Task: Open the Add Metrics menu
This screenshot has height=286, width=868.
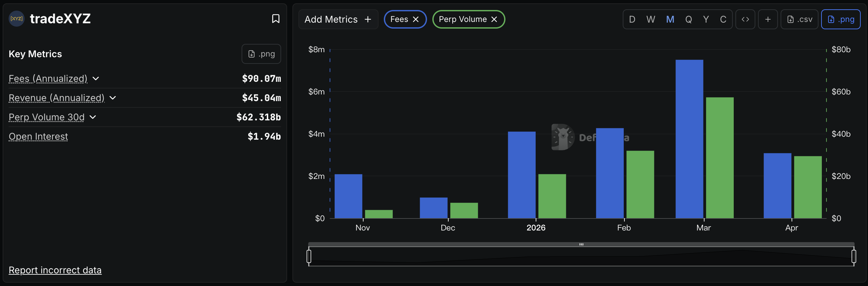Action: point(338,19)
